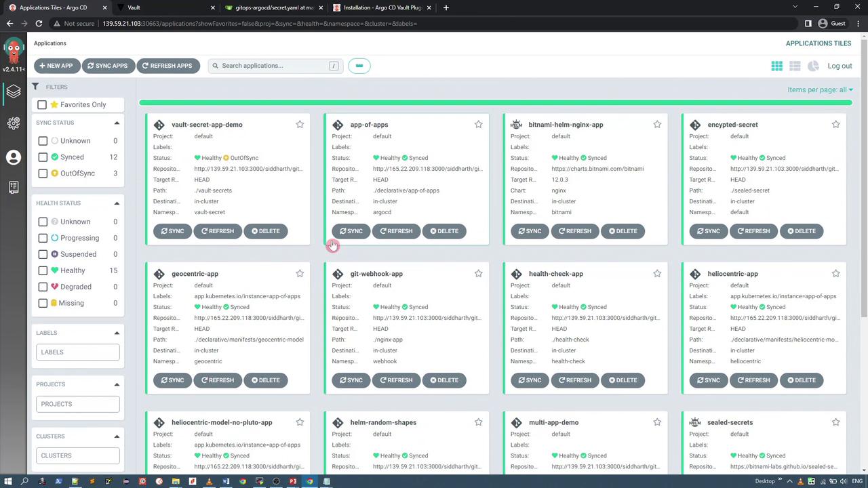Collapse the HEALTH STATUS filter section
This screenshot has width=868, height=488.
tap(117, 203)
